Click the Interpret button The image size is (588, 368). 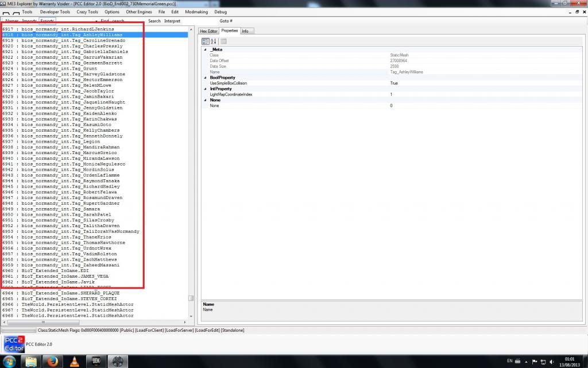coord(172,21)
